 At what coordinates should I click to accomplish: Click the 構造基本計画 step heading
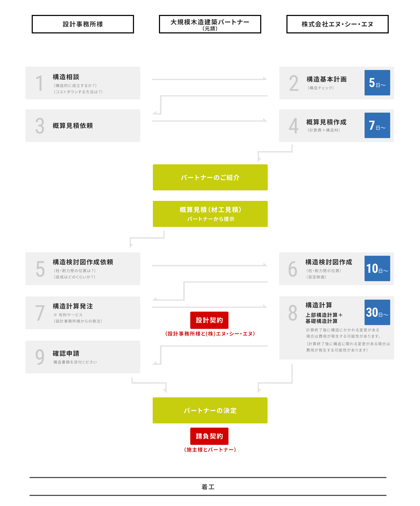tap(326, 79)
